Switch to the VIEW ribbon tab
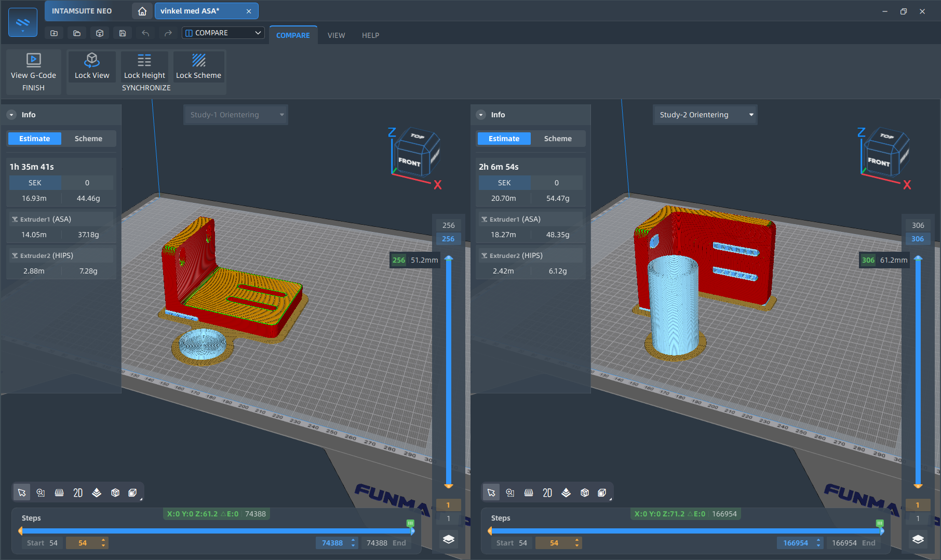Screen dimensions: 941x560 pos(336,35)
